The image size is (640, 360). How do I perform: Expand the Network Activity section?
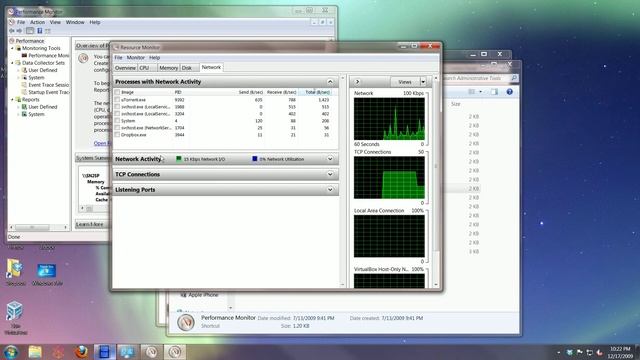(x=330, y=159)
